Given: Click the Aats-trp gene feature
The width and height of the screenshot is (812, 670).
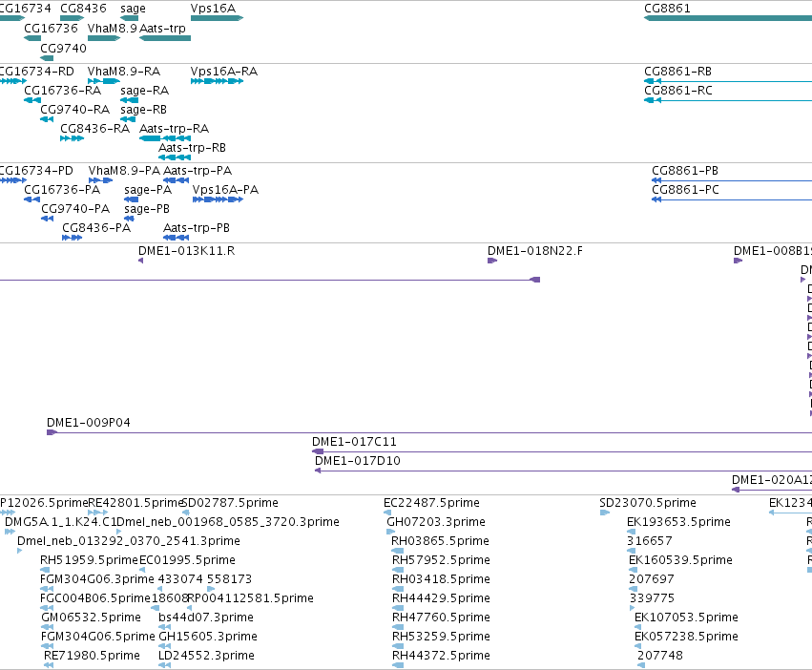Looking at the screenshot, I should click(x=165, y=38).
